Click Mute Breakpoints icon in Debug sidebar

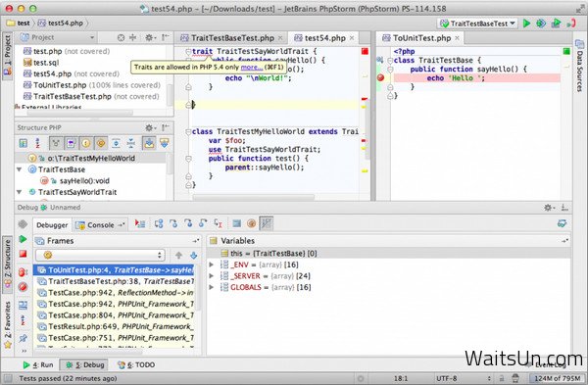click(23, 287)
